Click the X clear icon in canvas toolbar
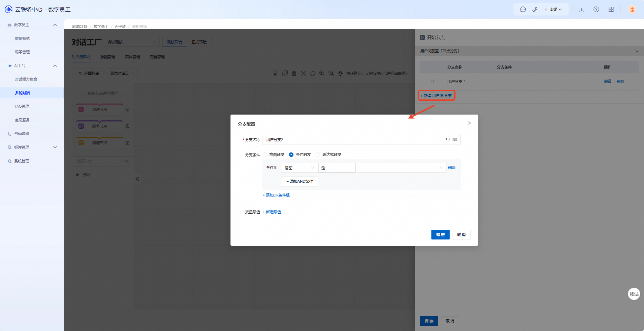The height and width of the screenshot is (331, 644). pyautogui.click(x=303, y=73)
